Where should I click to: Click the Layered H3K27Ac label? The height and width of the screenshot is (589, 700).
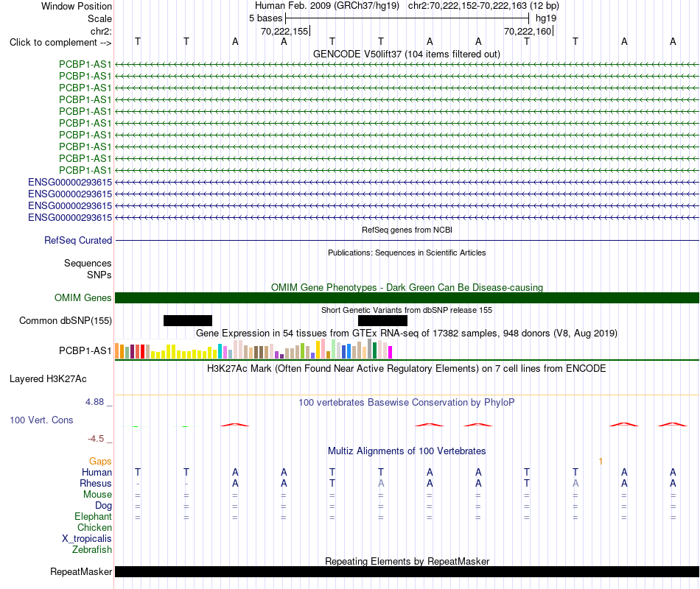48,379
